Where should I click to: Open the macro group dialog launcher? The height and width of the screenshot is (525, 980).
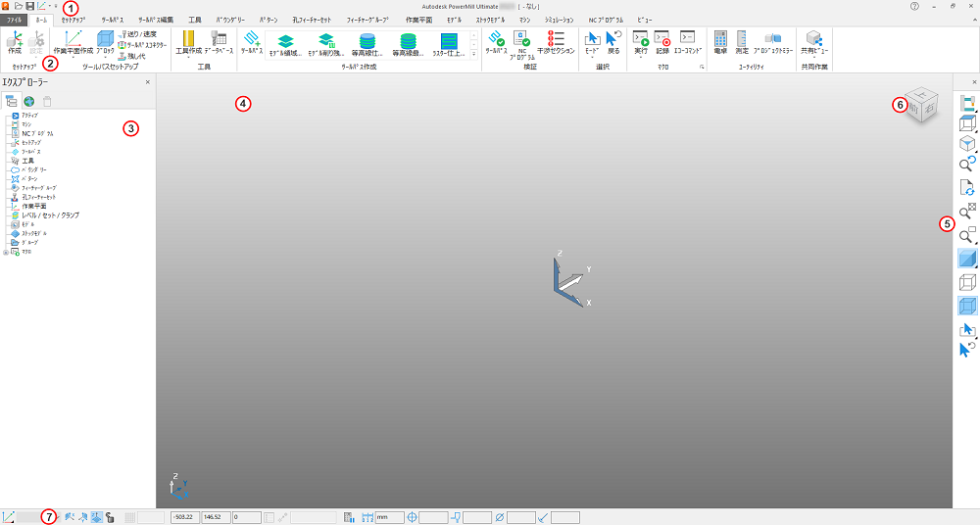702,67
